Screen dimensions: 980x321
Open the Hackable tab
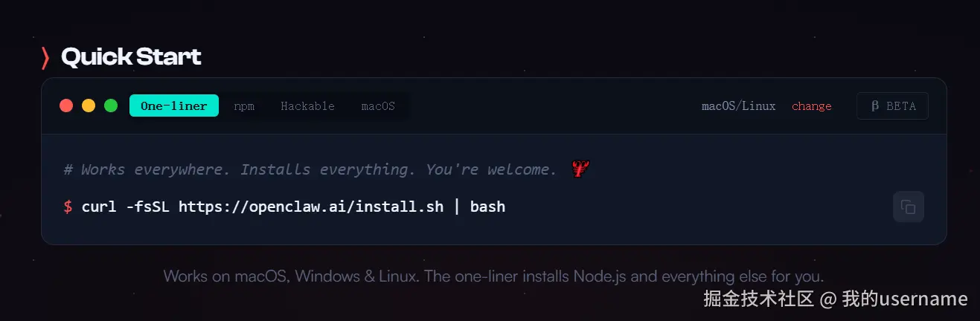pyautogui.click(x=307, y=106)
